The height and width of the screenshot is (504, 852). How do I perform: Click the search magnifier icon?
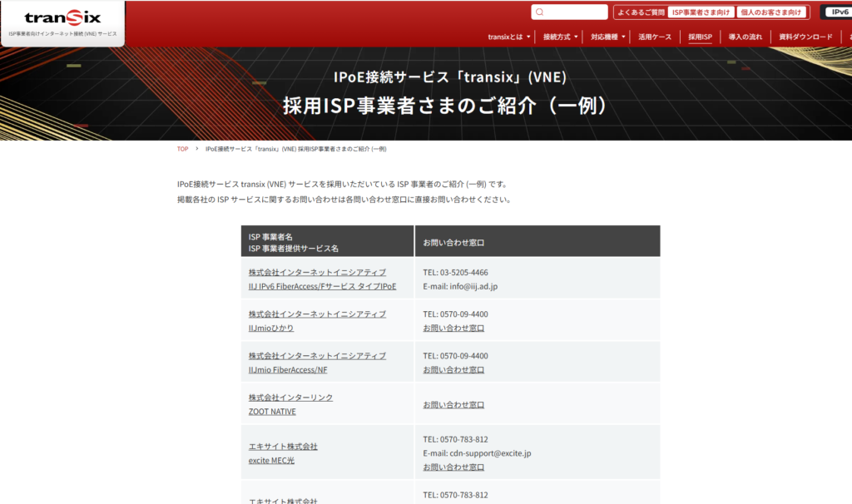(x=539, y=12)
